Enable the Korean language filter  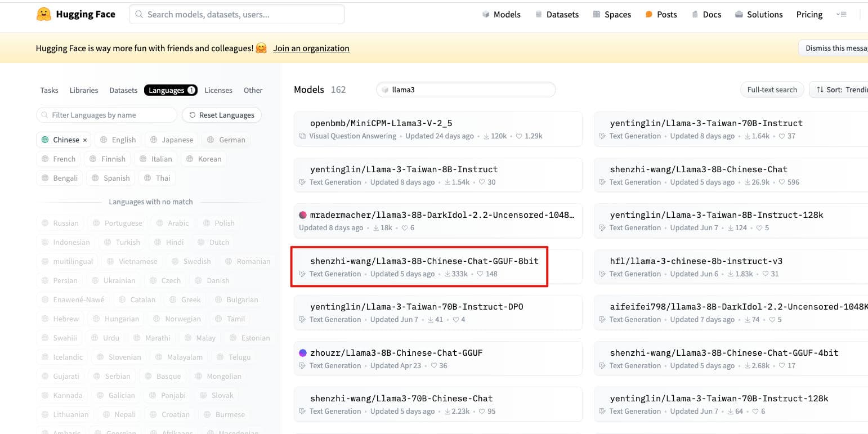tap(204, 159)
